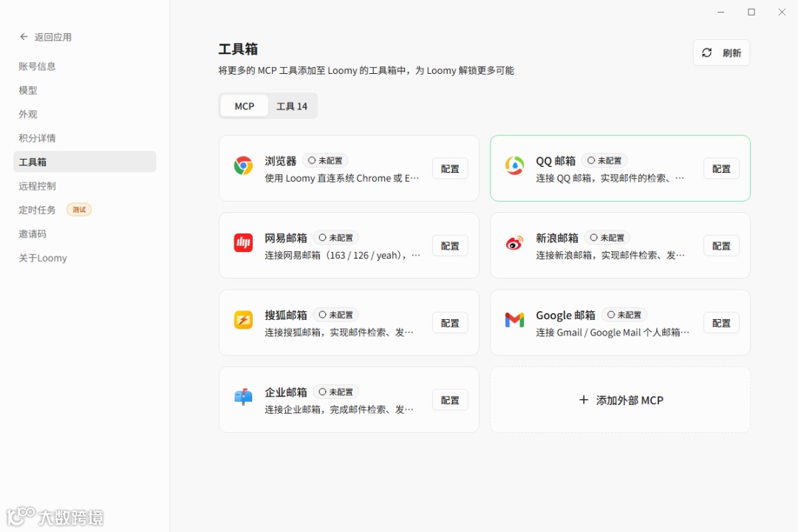
Task: Click description '连接 QQ 邮箱，实现邮件的检索、…'
Action: coord(610,178)
